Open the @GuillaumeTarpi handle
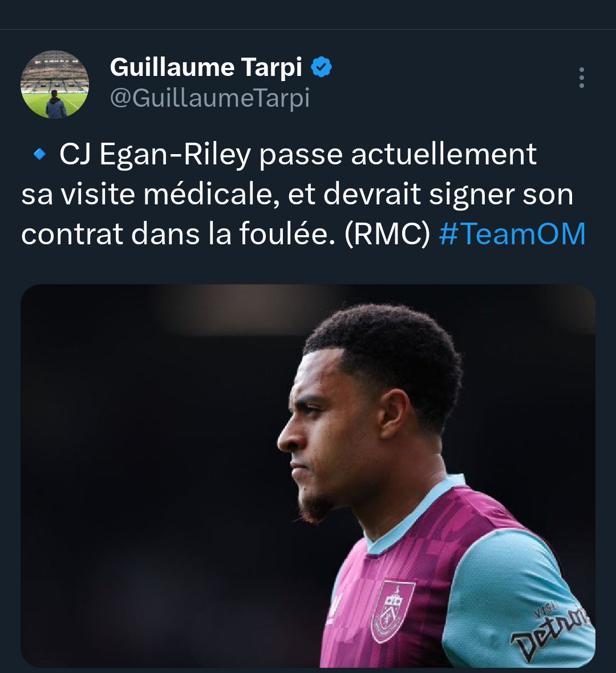This screenshot has width=616, height=673. click(x=210, y=98)
